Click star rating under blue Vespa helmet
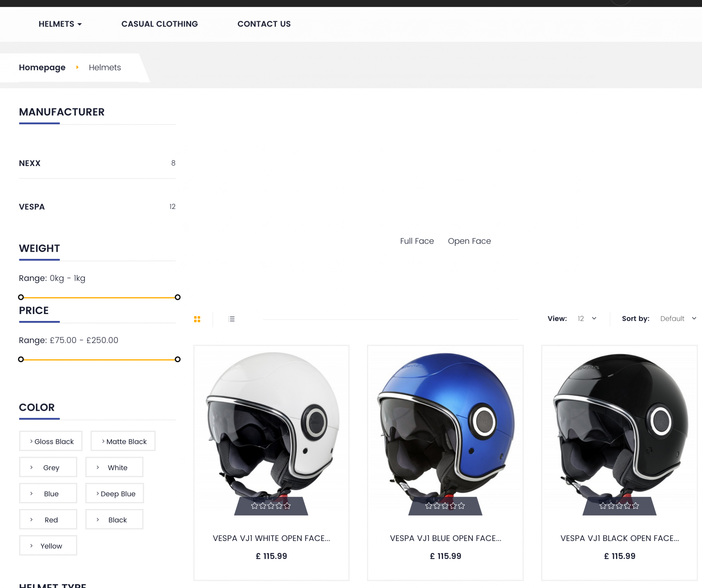Viewport: 702px width, 588px height. [445, 506]
